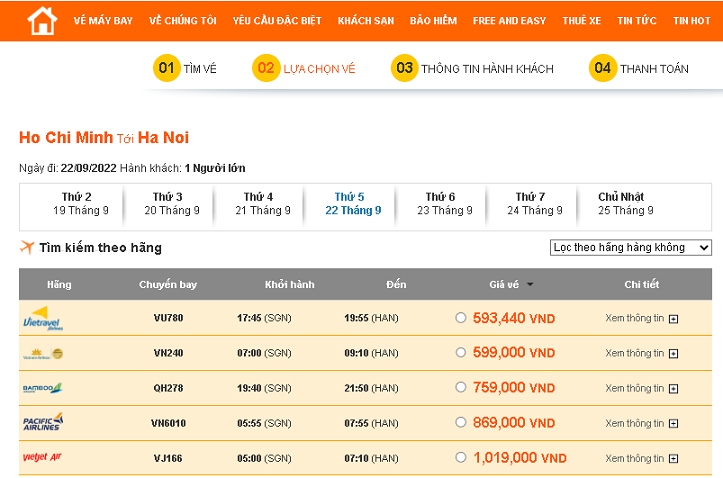Select the 869,000 VND fare radio button
Screen dimensions: 723x478
[461, 422]
